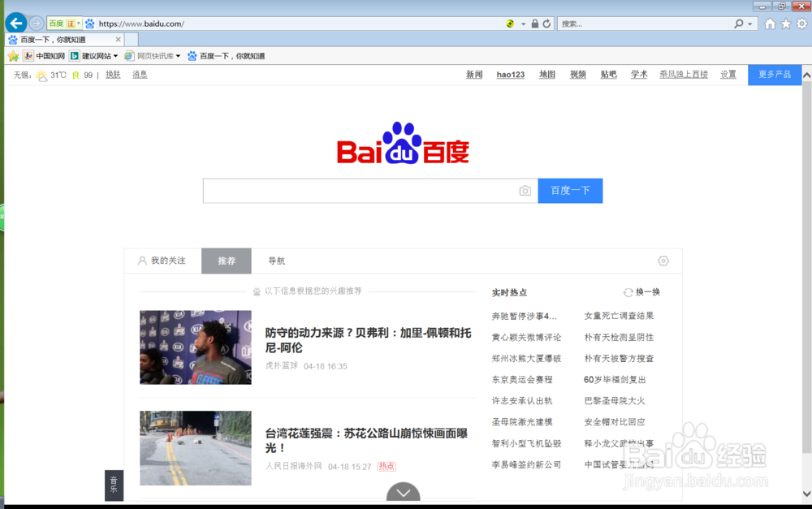Open hot topic 女童死亡调查结果
Image resolution: width=812 pixels, height=509 pixels.
pyautogui.click(x=619, y=316)
